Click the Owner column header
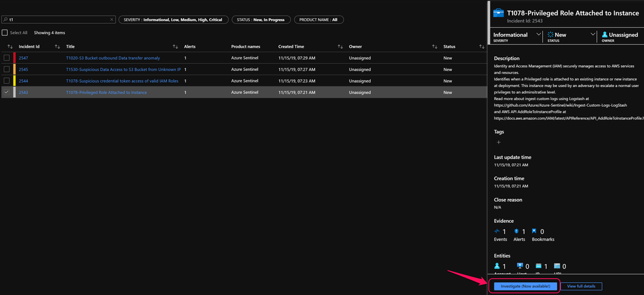 [x=355, y=47]
